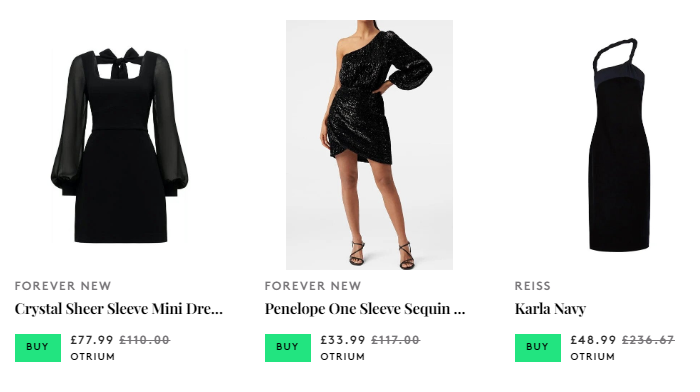Click the crossed-out £236.67 original price
Viewport: 700px width, 392px height.
click(648, 340)
